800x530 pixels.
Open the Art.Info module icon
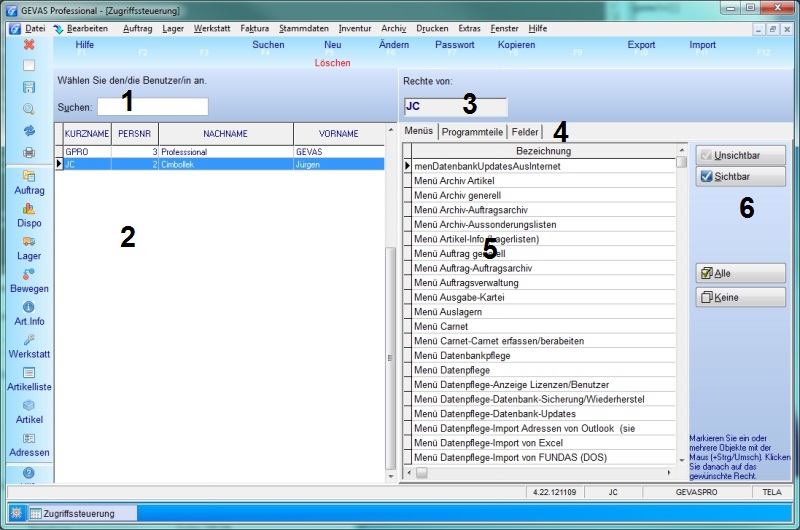[x=29, y=314]
